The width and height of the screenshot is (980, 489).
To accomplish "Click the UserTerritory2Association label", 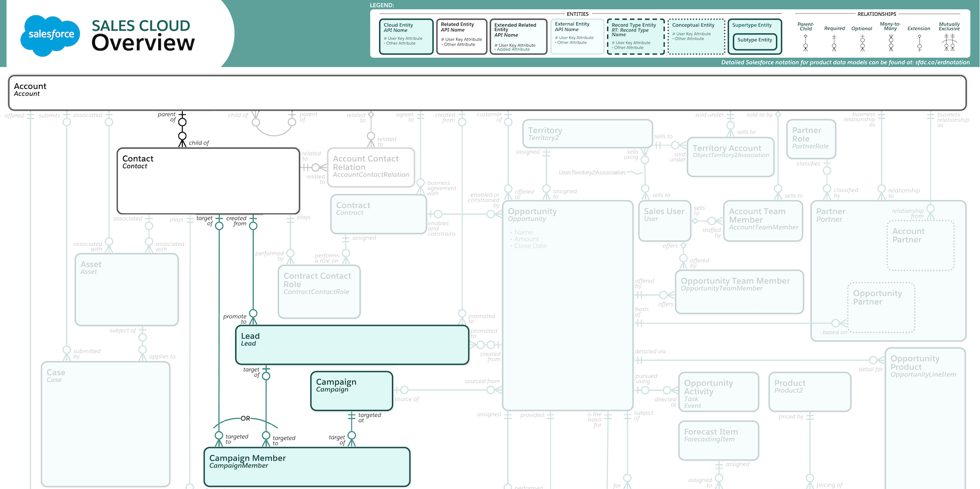I will pyautogui.click(x=592, y=173).
